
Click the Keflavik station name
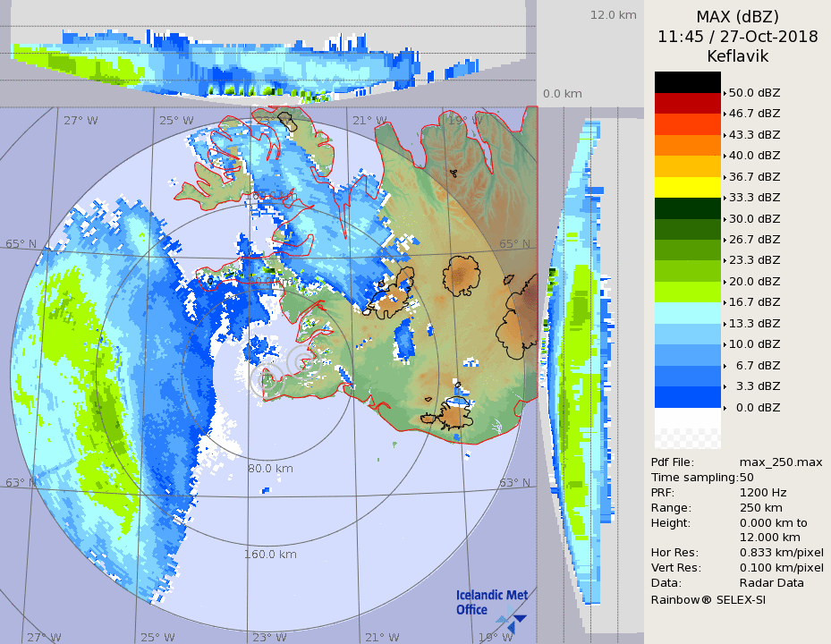tap(737, 55)
